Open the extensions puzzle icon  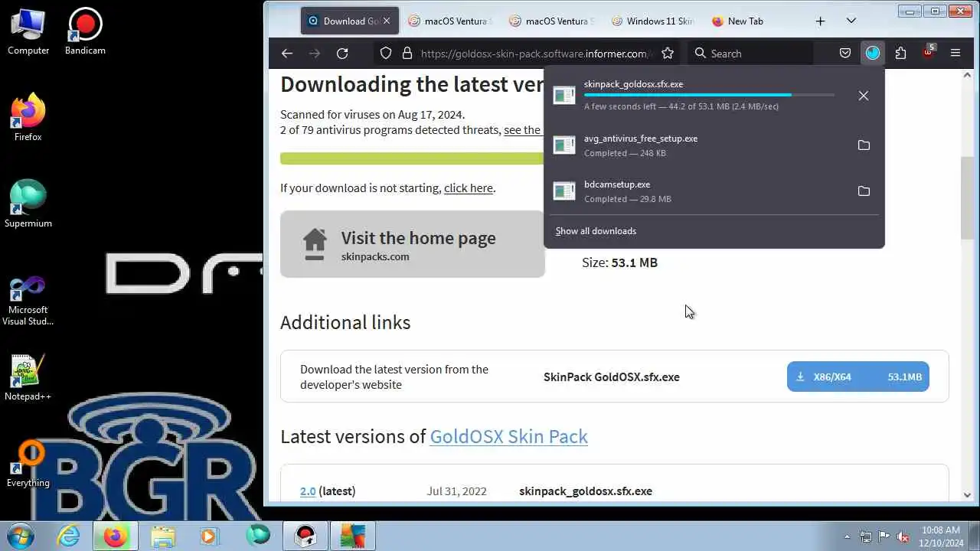pos(900,54)
